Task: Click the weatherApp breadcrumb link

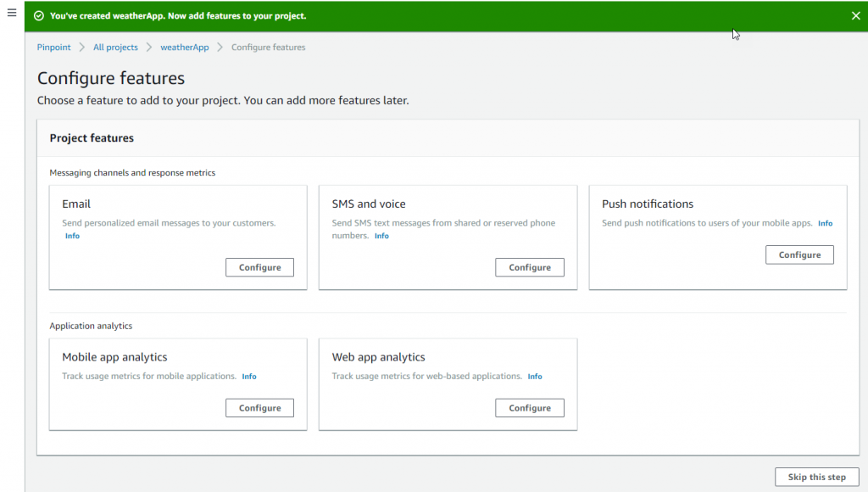Action: click(184, 47)
